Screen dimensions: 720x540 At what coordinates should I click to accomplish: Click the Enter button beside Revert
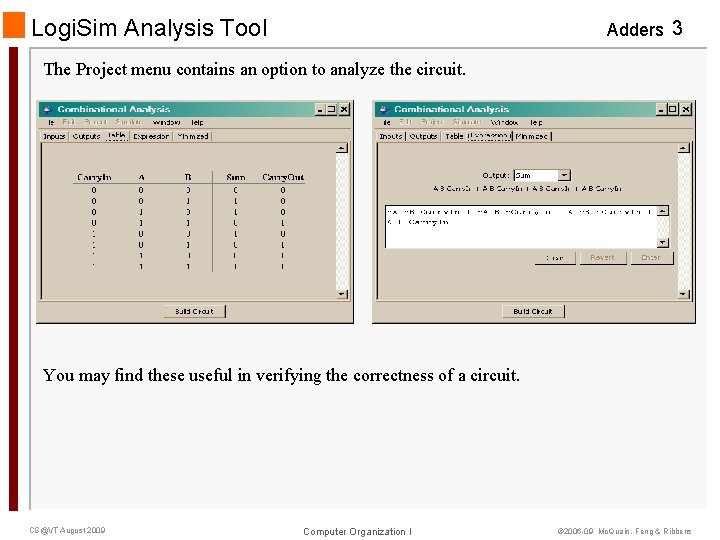(651, 258)
